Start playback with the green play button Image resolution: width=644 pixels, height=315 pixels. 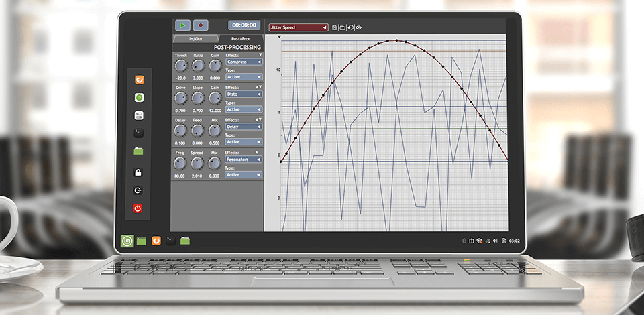pyautogui.click(x=182, y=25)
